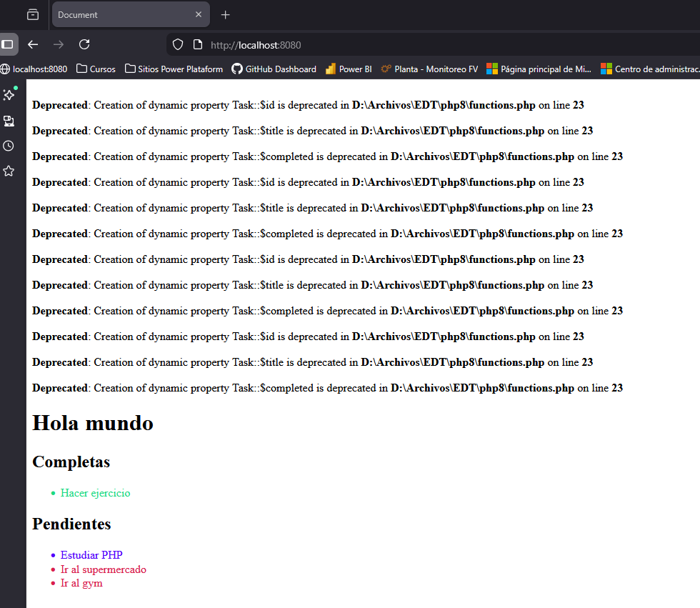The height and width of the screenshot is (608, 700).
Task: Close the Document tab
Action: 199,14
